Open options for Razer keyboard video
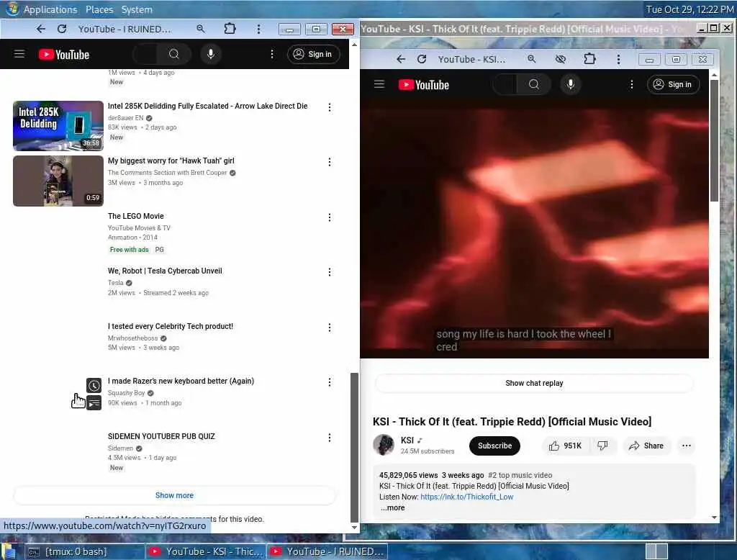Image resolution: width=737 pixels, height=560 pixels. tap(330, 382)
